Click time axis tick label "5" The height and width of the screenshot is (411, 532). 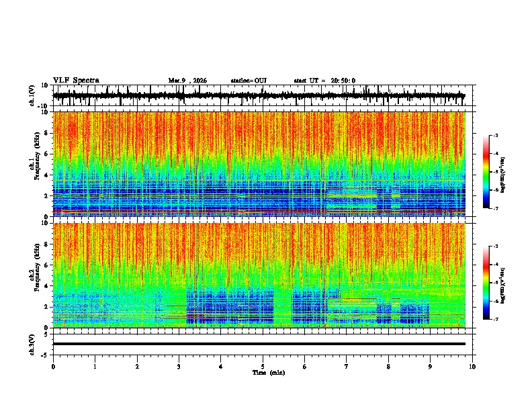click(x=263, y=367)
